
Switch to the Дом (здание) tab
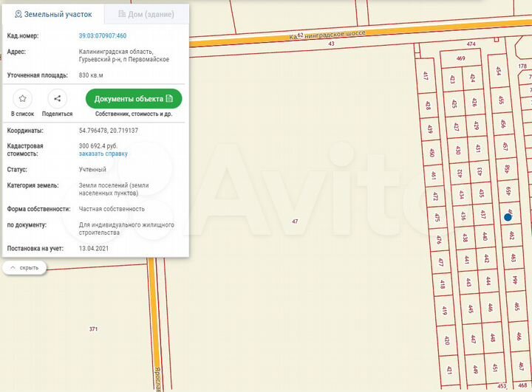pyautogui.click(x=147, y=14)
